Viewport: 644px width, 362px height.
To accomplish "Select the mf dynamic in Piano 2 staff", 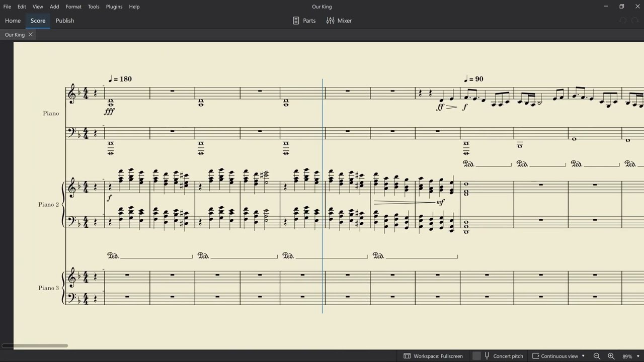I will (x=440, y=202).
